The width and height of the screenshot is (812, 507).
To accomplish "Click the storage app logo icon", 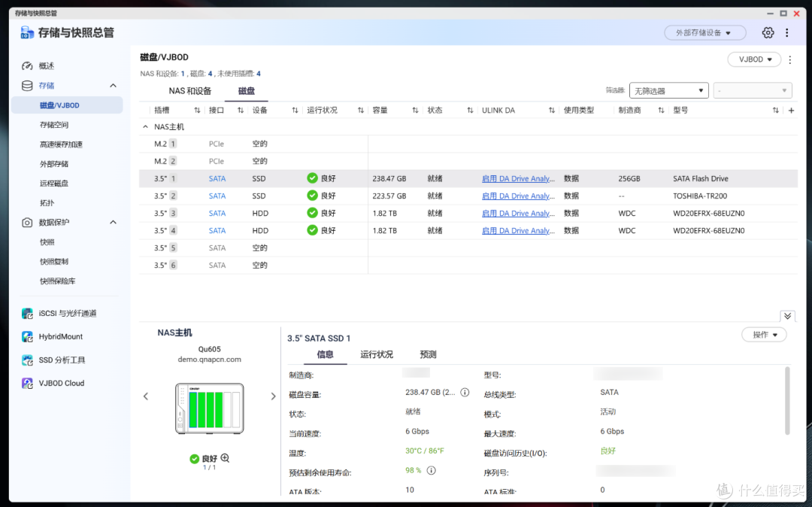I will click(x=27, y=32).
